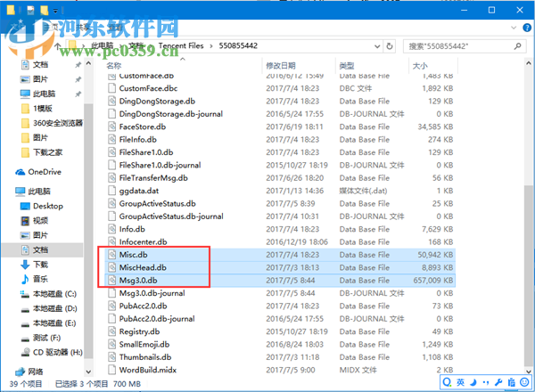This screenshot has height=392, width=535.
Task: Open 音乐 folder in sidebar
Action: click(x=40, y=279)
